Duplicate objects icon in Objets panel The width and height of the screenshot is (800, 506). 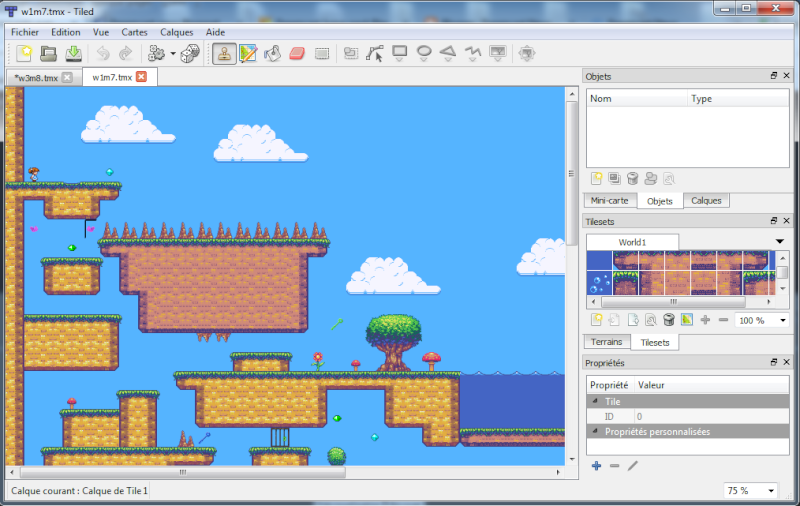[x=614, y=179]
